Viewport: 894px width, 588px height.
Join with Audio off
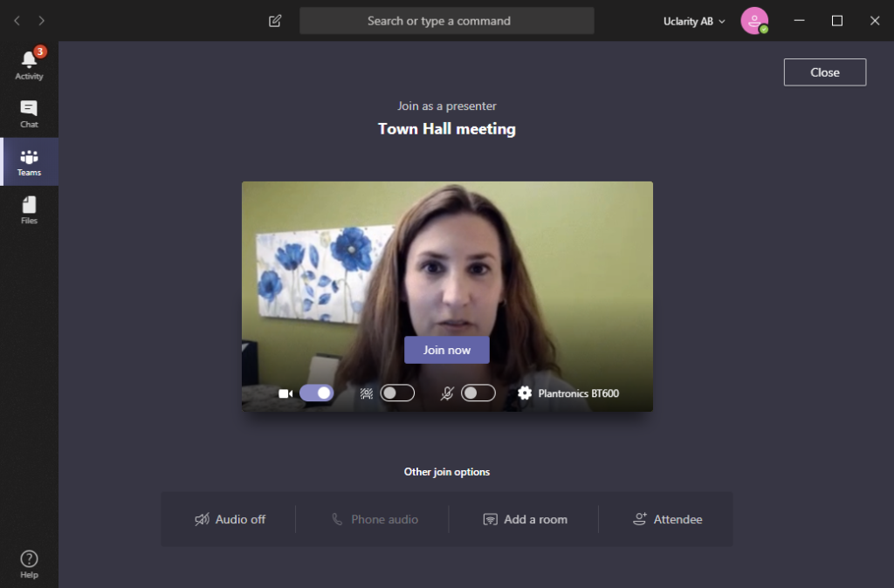pyautogui.click(x=230, y=520)
